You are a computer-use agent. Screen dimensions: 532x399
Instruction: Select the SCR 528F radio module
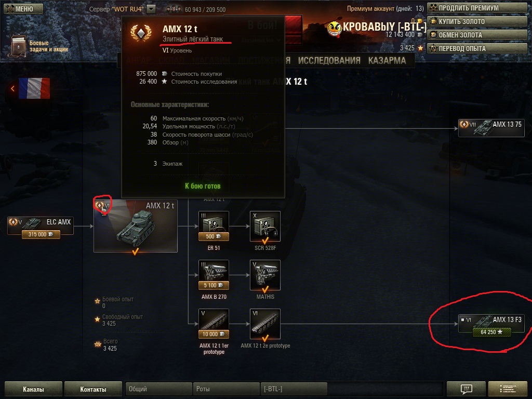click(265, 226)
